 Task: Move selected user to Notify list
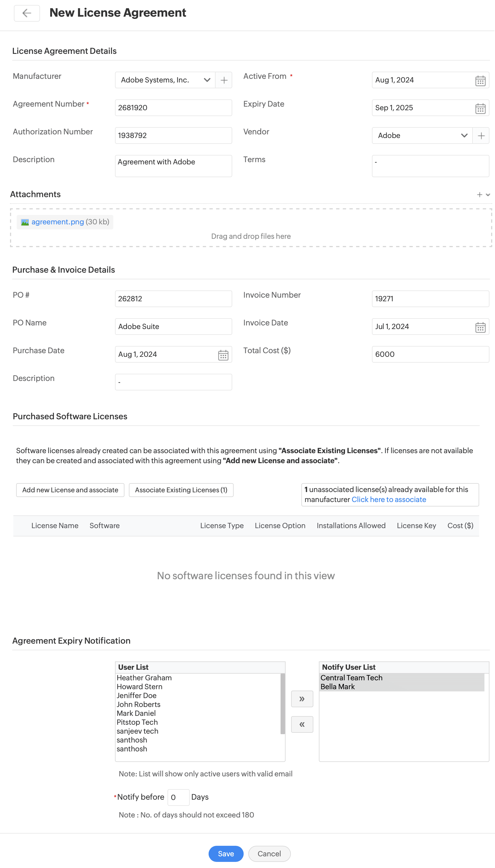pos(302,699)
